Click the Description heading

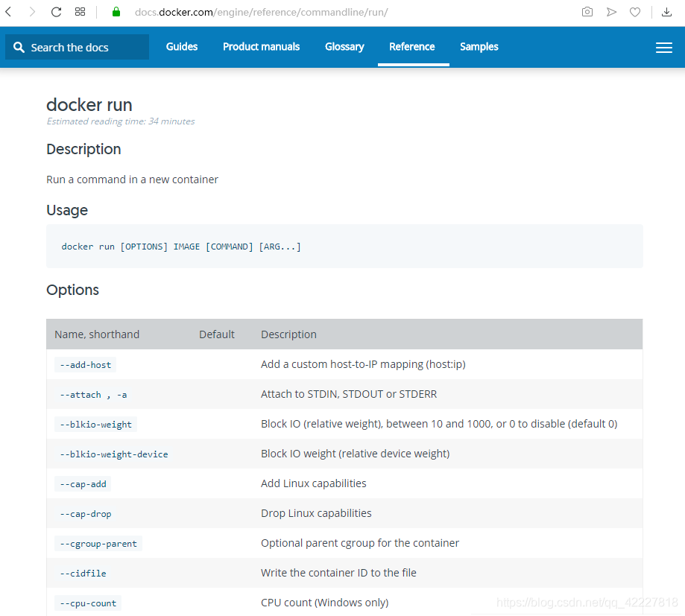(x=83, y=149)
